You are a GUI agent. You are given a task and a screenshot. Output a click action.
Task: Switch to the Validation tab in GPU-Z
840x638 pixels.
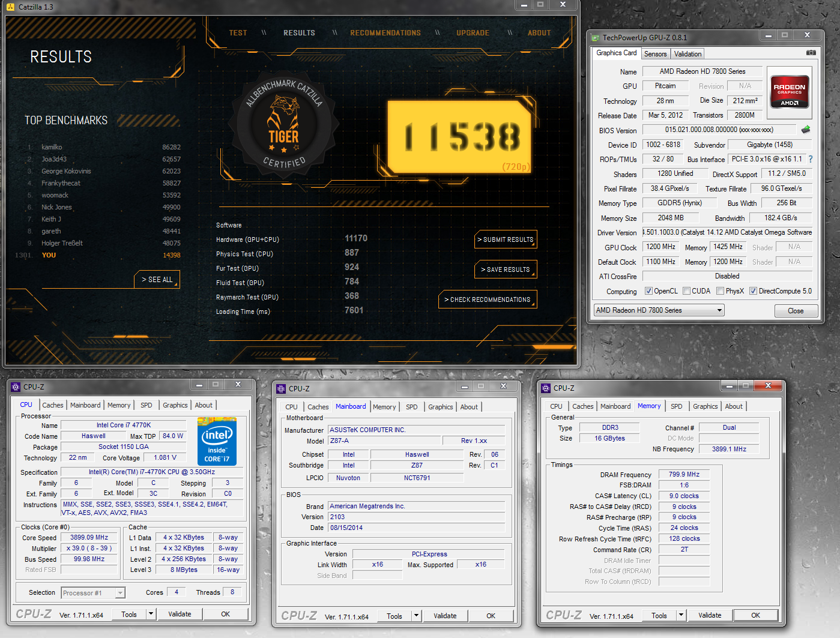tap(687, 54)
